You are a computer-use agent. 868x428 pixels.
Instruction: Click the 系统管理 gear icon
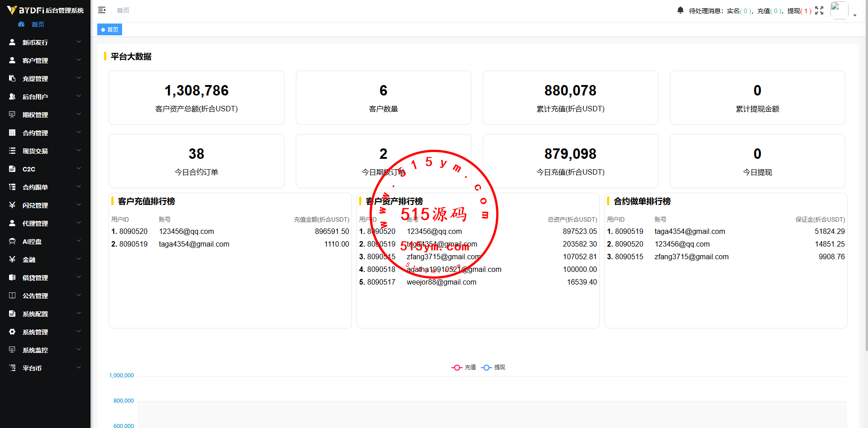point(12,332)
